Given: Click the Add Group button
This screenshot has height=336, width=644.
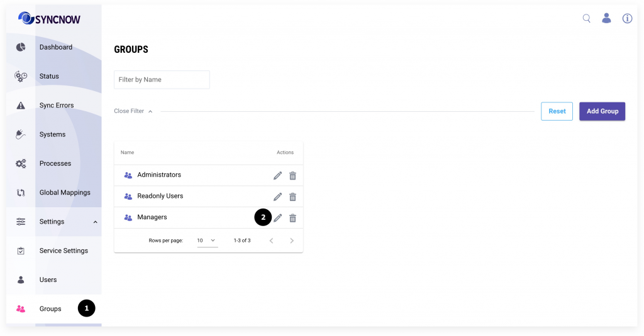Looking at the screenshot, I should (x=602, y=111).
